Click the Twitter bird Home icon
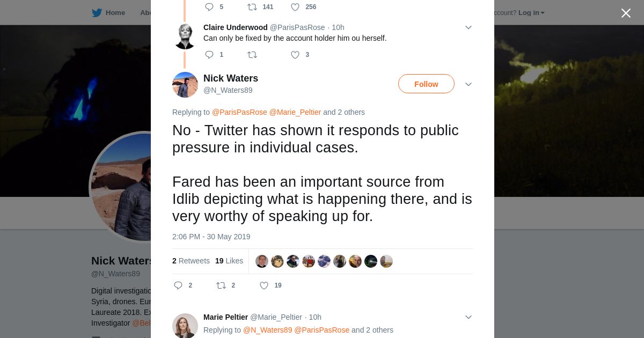 [x=97, y=13]
